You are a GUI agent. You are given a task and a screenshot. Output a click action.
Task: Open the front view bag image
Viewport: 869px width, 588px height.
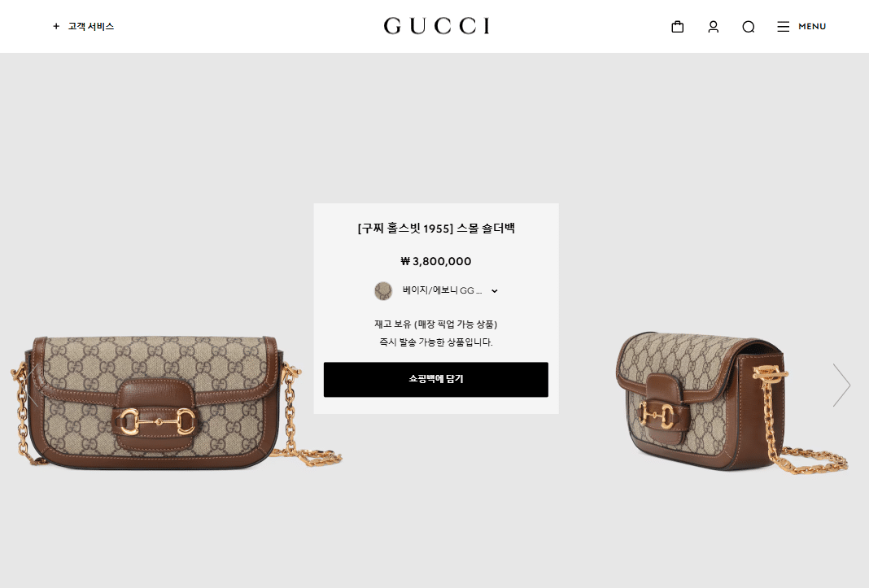point(177,403)
